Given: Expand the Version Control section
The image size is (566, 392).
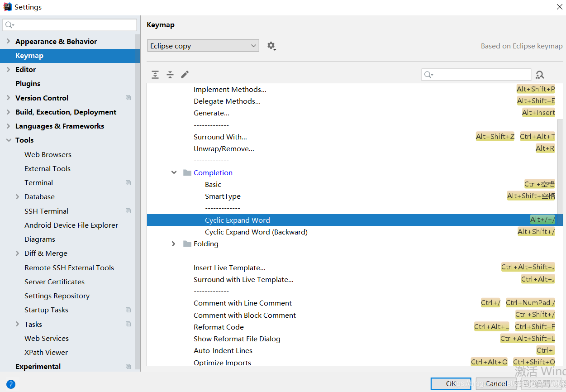Looking at the screenshot, I should (8, 98).
